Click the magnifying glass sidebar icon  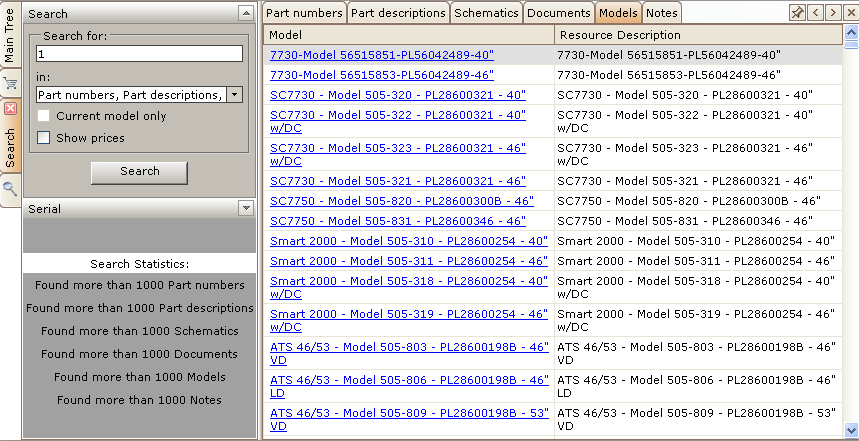coord(10,190)
